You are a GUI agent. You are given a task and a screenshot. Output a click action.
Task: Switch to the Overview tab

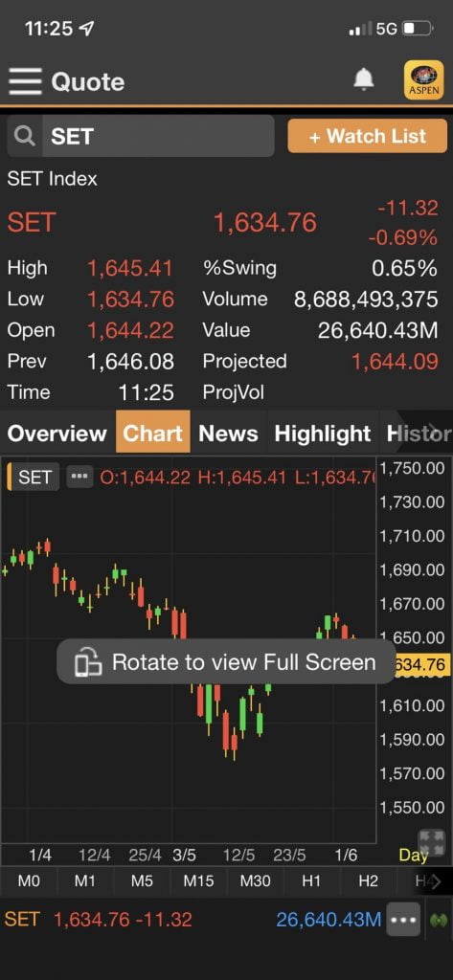pyautogui.click(x=57, y=434)
